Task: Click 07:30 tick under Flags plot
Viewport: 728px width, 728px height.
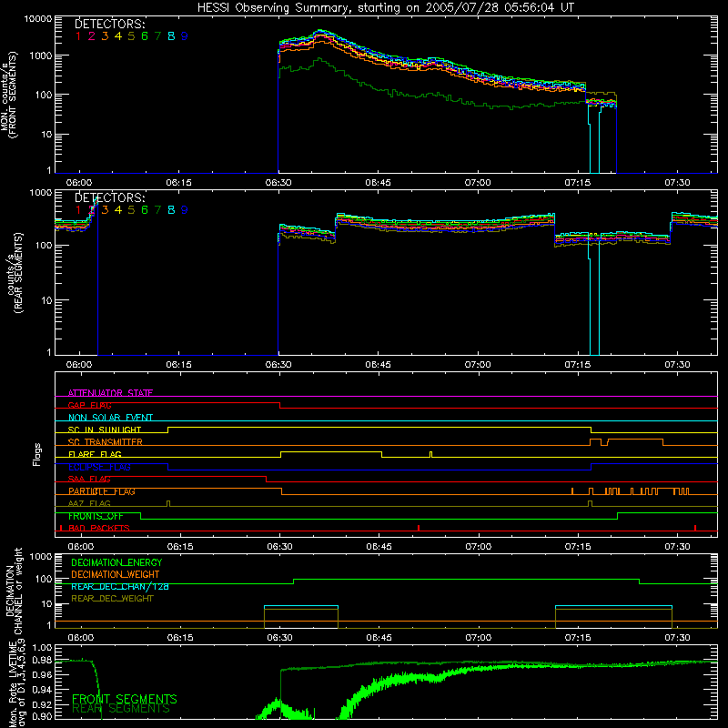Action: pos(677,547)
